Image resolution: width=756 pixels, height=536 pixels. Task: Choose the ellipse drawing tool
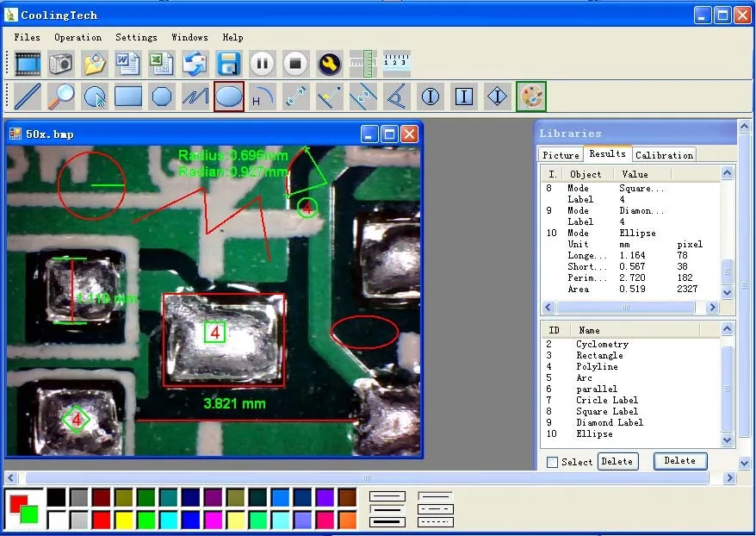229,97
